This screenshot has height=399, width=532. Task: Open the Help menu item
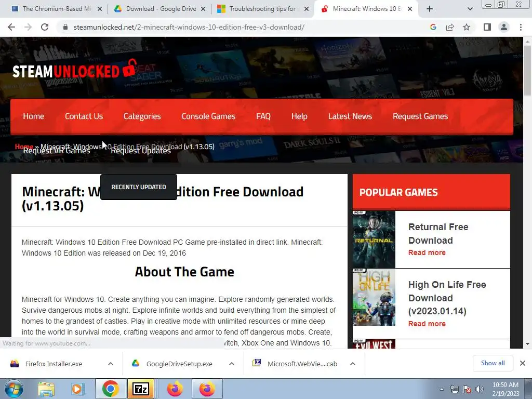299,116
